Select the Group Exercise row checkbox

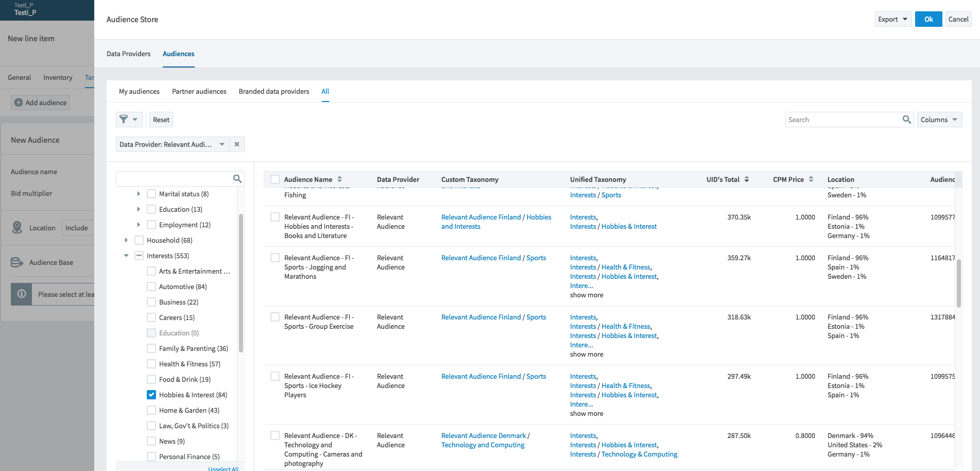[275, 317]
